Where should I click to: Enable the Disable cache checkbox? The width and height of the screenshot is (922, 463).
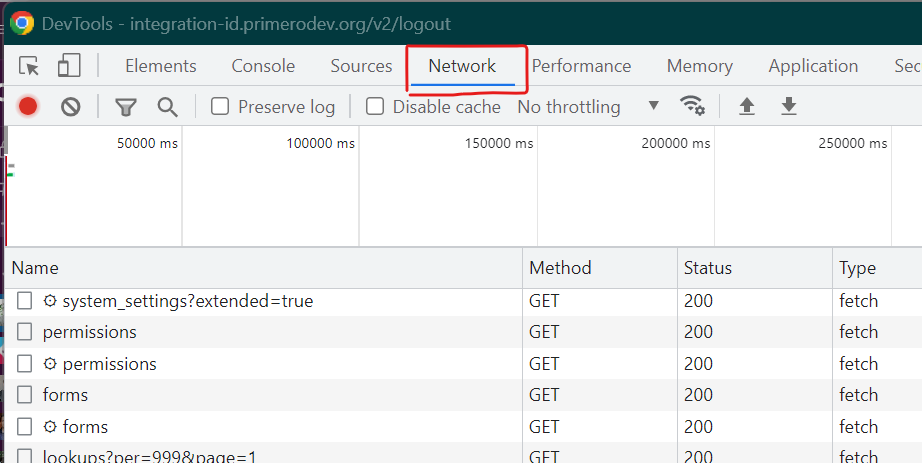(375, 106)
